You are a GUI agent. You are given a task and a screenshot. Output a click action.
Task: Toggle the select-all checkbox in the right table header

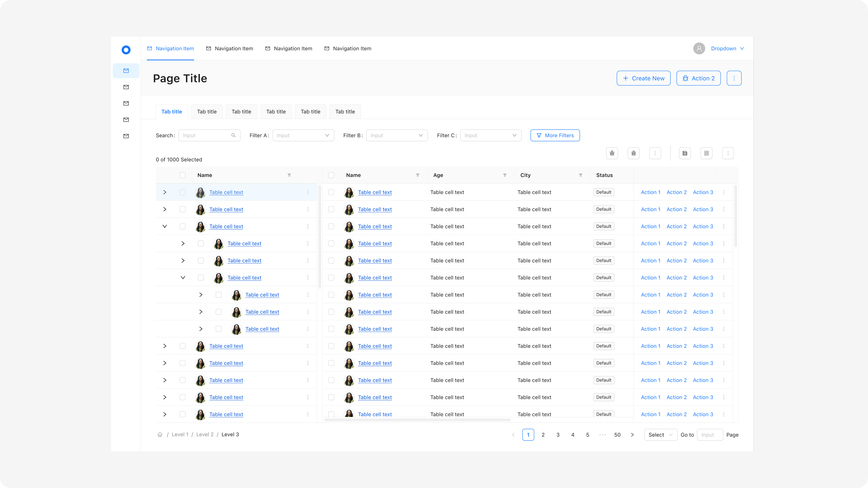pos(331,175)
